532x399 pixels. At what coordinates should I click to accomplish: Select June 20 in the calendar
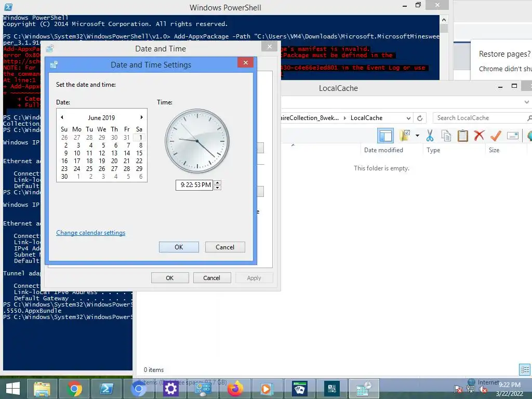[114, 161]
